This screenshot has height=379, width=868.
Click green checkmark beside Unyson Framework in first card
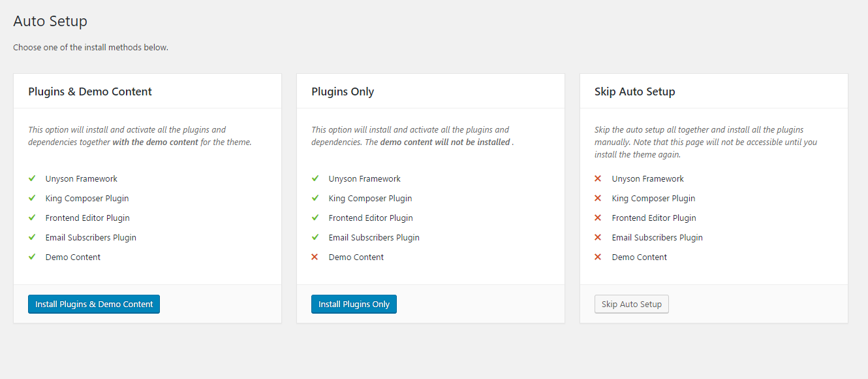click(x=32, y=178)
